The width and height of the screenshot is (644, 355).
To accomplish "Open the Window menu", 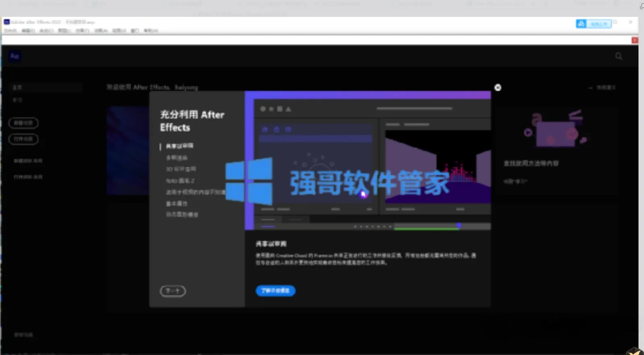I will click(x=135, y=31).
